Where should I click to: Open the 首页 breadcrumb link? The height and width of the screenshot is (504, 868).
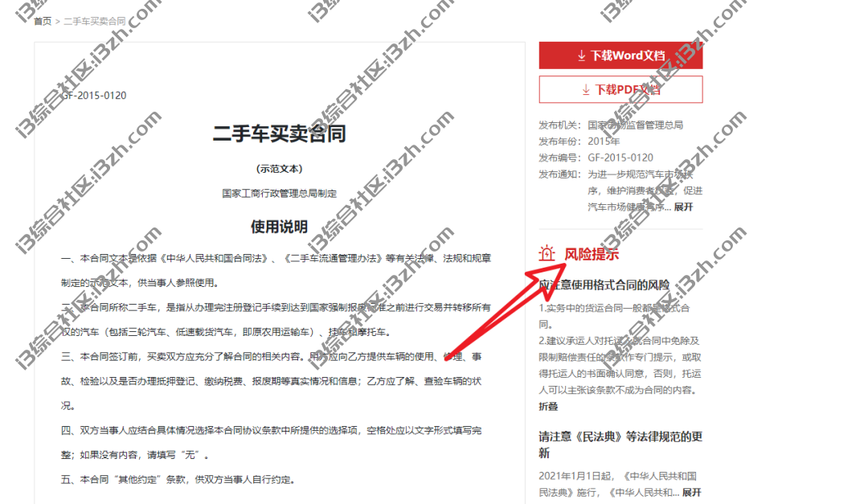pyautogui.click(x=43, y=21)
